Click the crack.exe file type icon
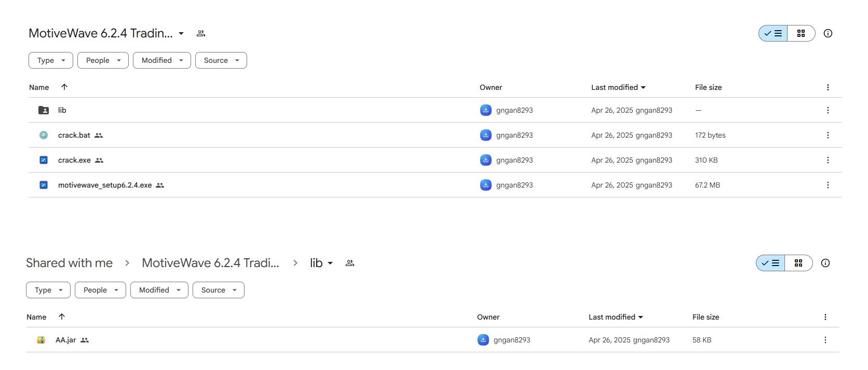This screenshot has width=868, height=370. point(44,160)
